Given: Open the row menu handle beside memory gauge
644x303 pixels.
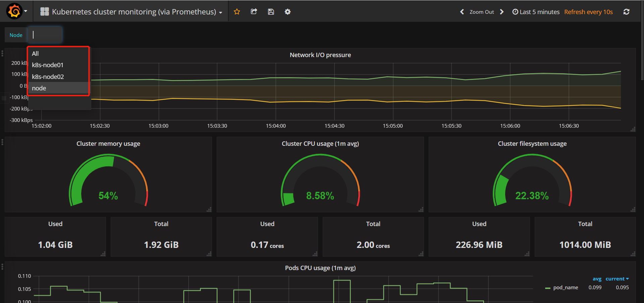Looking at the screenshot, I should click(x=2, y=142).
